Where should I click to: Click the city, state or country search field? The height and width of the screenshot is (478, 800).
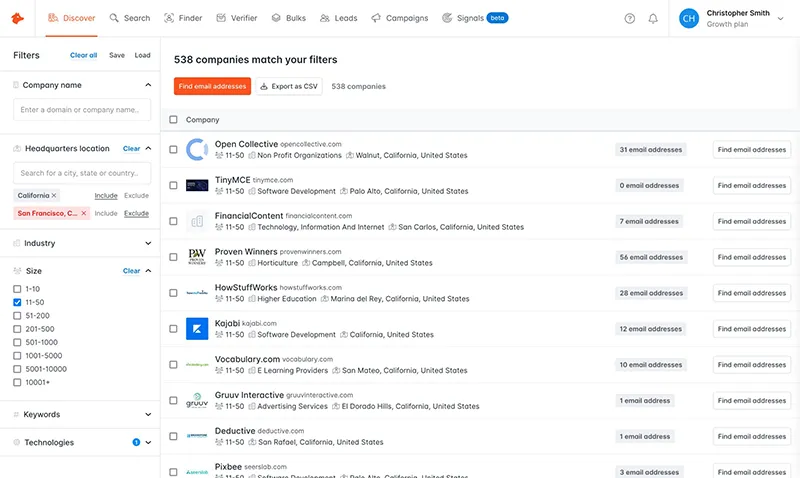click(x=82, y=173)
